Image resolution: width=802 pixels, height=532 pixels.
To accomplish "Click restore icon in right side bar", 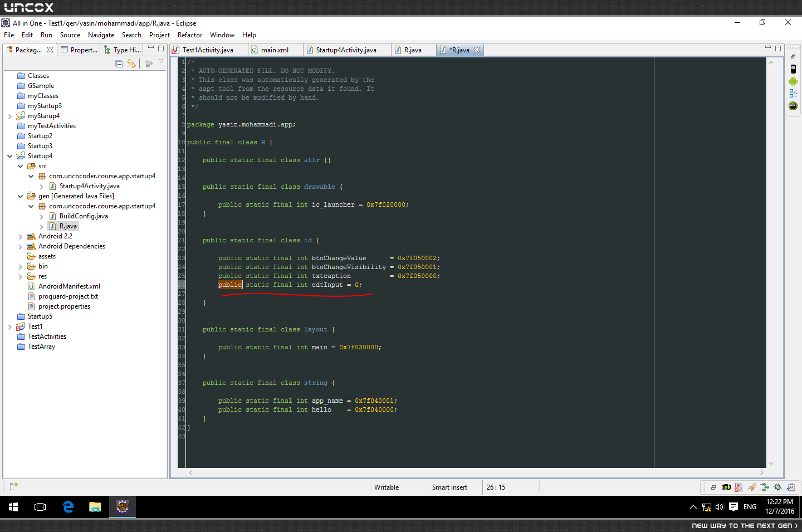I will click(x=793, y=57).
